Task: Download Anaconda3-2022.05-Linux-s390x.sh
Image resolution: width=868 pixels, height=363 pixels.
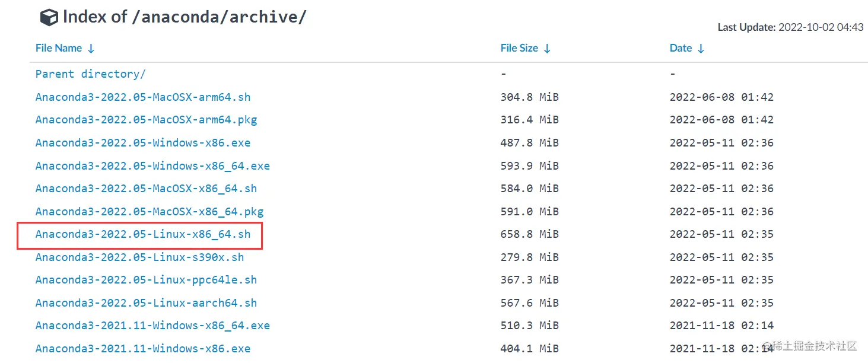Action: pos(140,257)
